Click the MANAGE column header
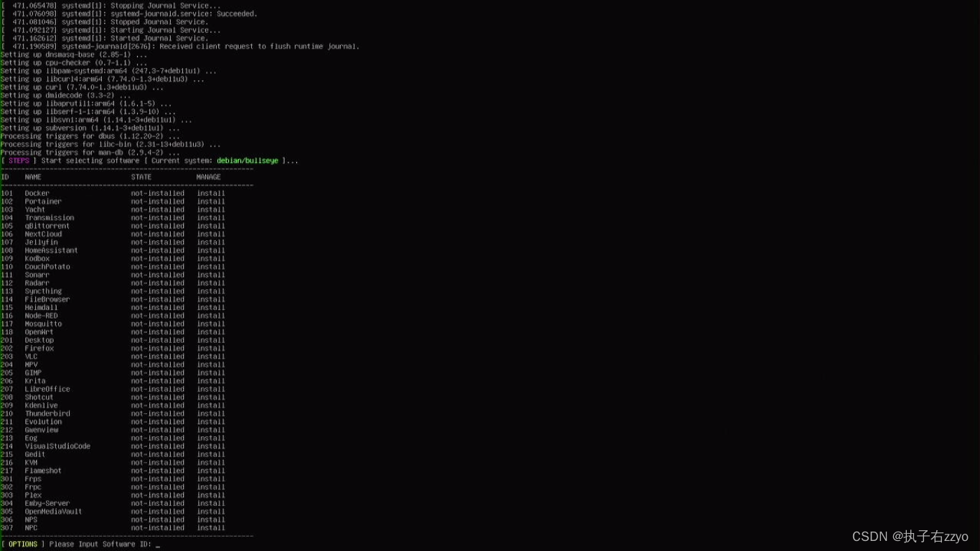Screen dimensions: 980x551 pyautogui.click(x=209, y=177)
